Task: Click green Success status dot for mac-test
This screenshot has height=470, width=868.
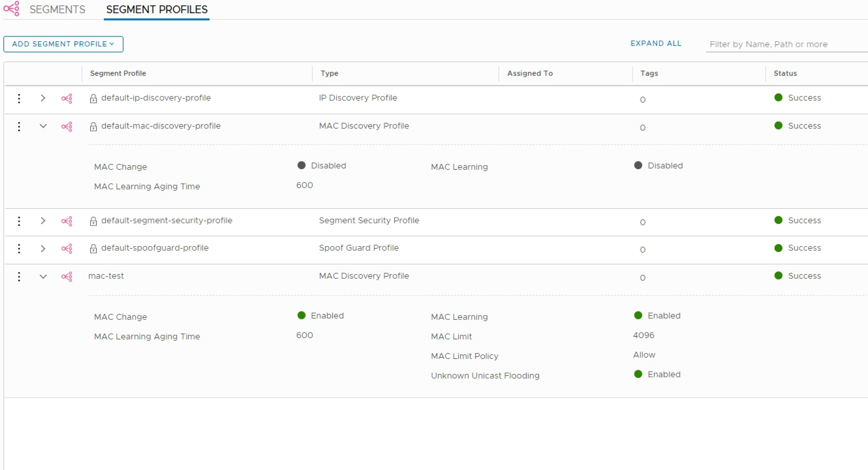Action: 778,275
